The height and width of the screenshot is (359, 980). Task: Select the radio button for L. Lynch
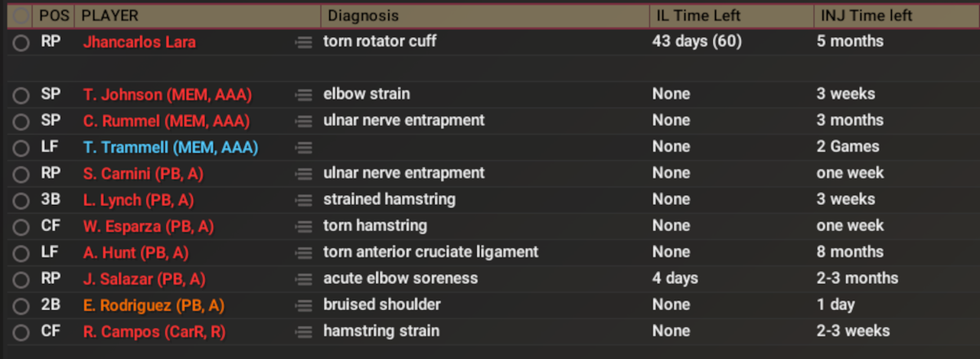coord(21,201)
